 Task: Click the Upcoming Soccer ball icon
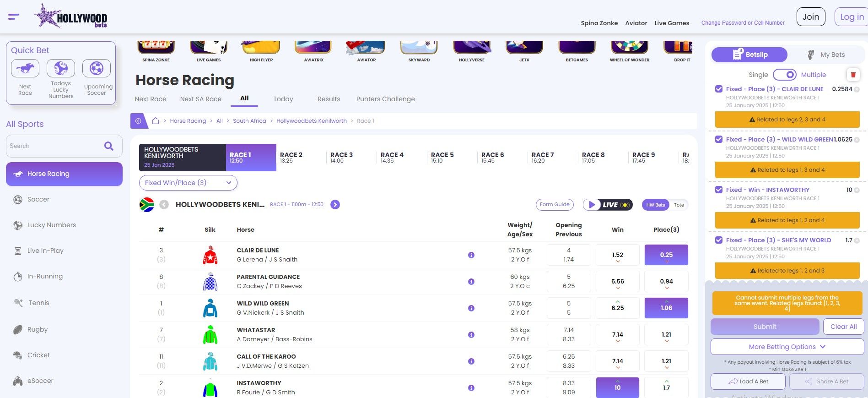point(97,69)
